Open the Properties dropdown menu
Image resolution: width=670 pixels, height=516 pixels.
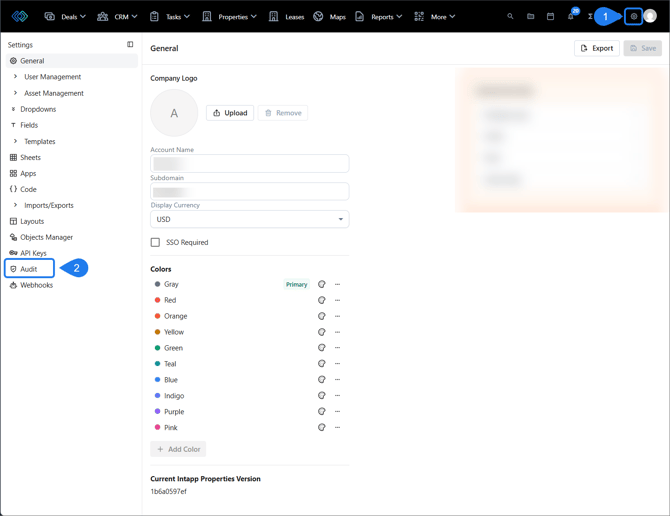click(229, 17)
